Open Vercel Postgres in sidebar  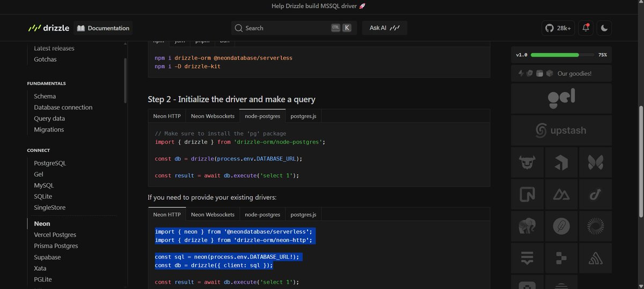click(55, 235)
